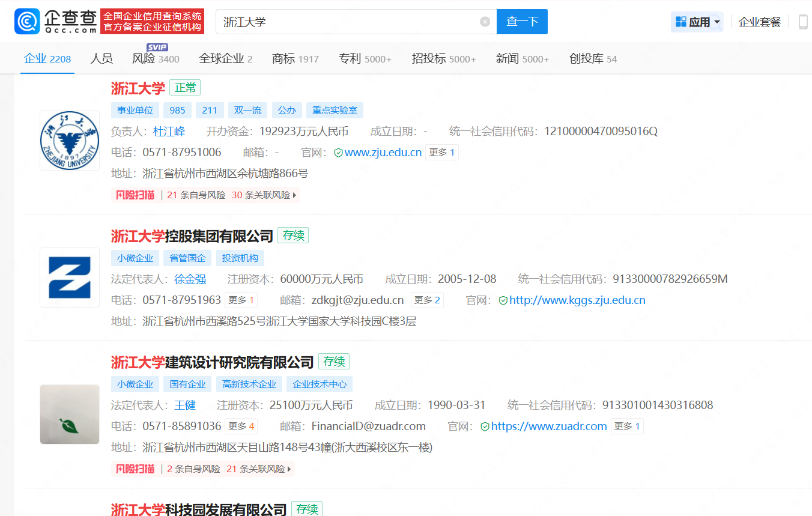
Task: Expand 更多 2 beside zdkgjt@zju.edu.cn
Action: pyautogui.click(x=427, y=300)
